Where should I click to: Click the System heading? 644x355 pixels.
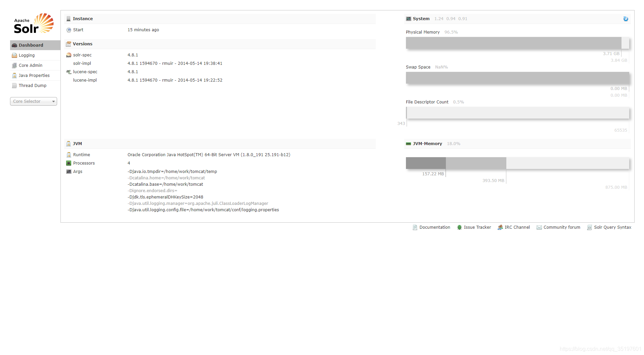pyautogui.click(x=421, y=19)
